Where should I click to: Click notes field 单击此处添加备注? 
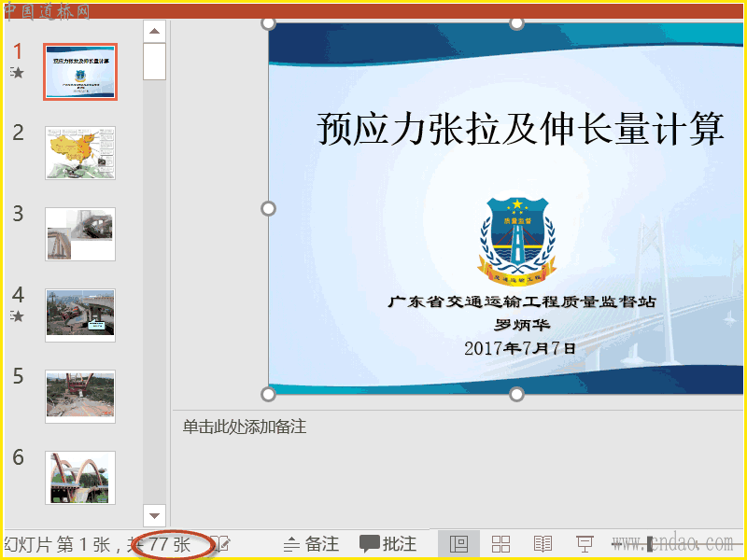coord(245,427)
